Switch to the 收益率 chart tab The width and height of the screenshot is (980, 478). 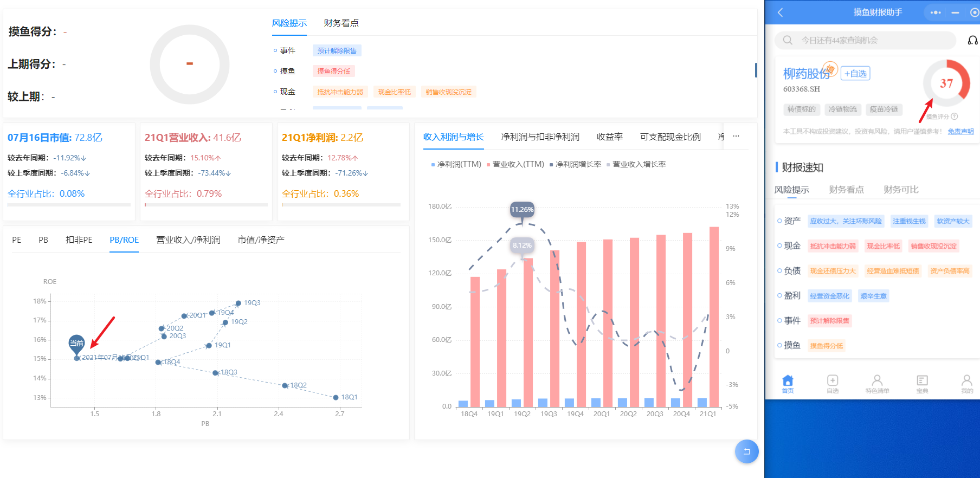pyautogui.click(x=609, y=137)
